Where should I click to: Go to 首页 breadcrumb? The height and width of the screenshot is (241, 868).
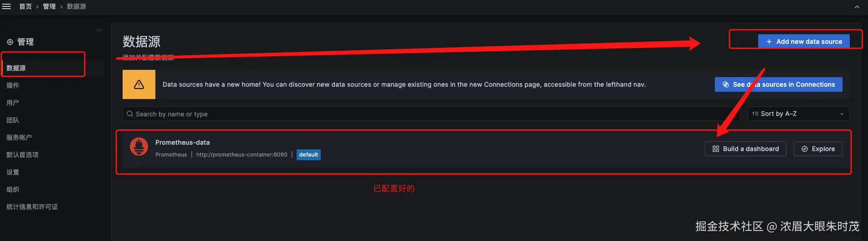pos(26,6)
